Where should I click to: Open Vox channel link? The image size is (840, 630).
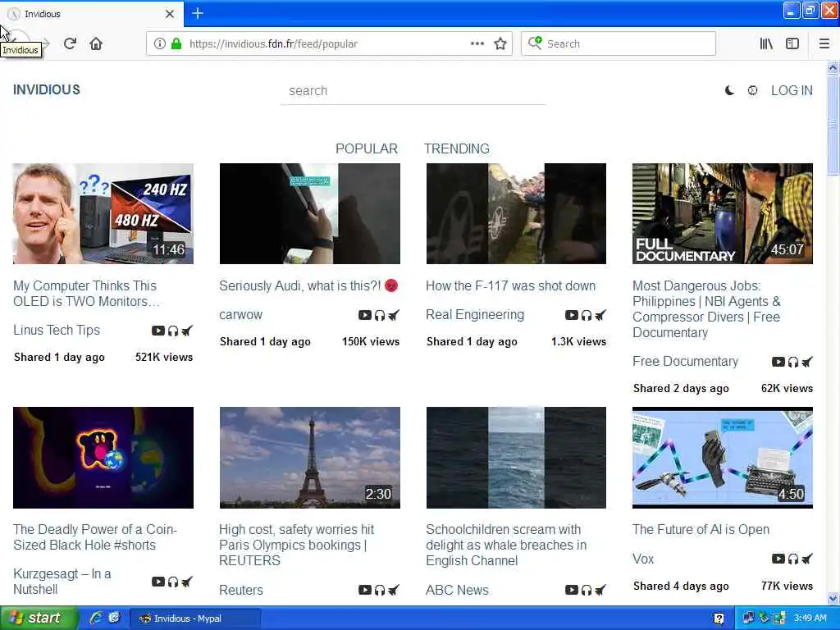643,559
